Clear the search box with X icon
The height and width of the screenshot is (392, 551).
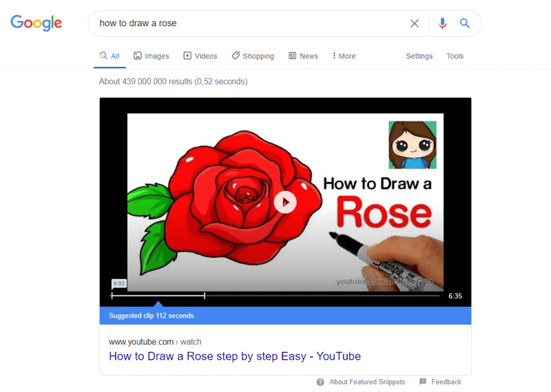pyautogui.click(x=415, y=23)
